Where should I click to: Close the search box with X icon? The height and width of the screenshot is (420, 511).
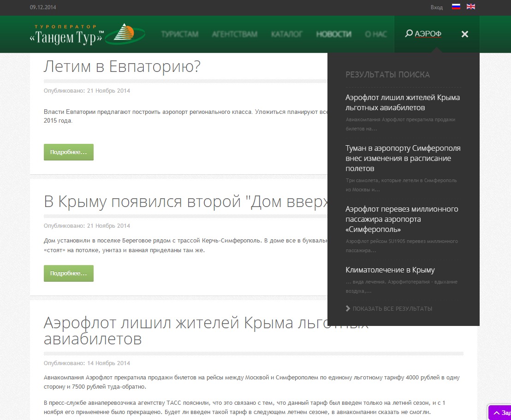465,34
